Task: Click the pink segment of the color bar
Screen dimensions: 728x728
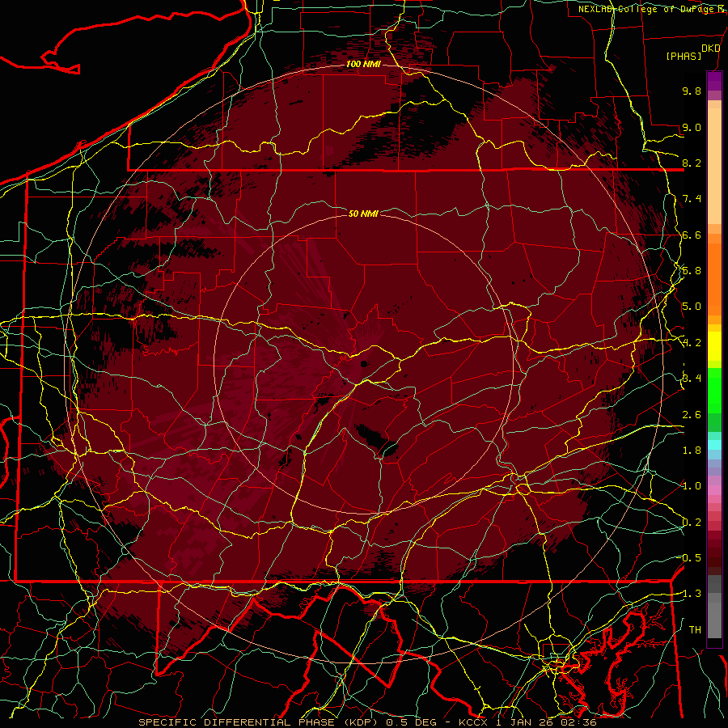Action: click(714, 490)
